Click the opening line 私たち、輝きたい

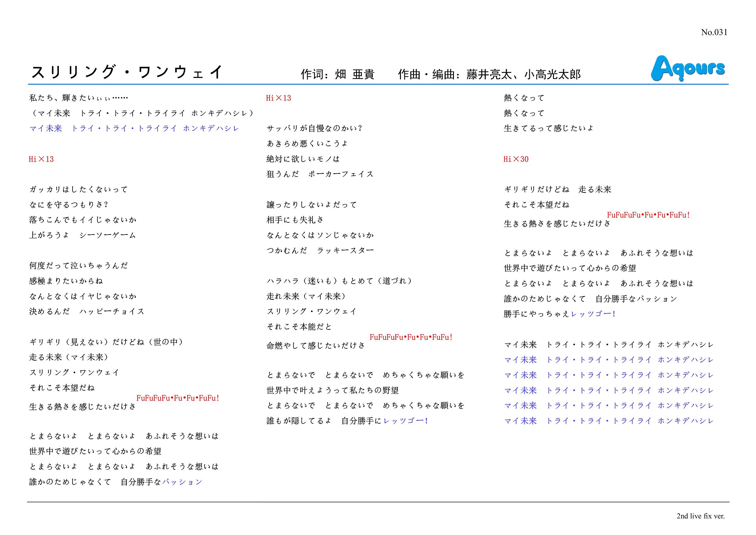[x=78, y=98]
